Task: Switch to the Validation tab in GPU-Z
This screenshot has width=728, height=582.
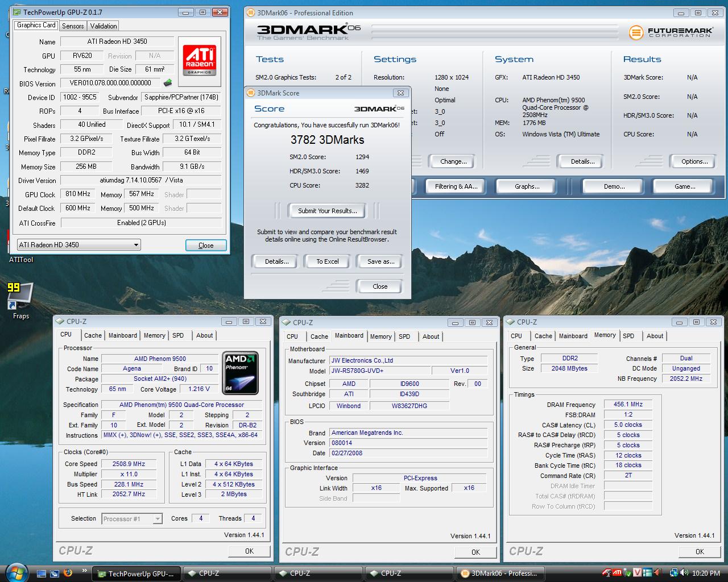Action: point(104,26)
